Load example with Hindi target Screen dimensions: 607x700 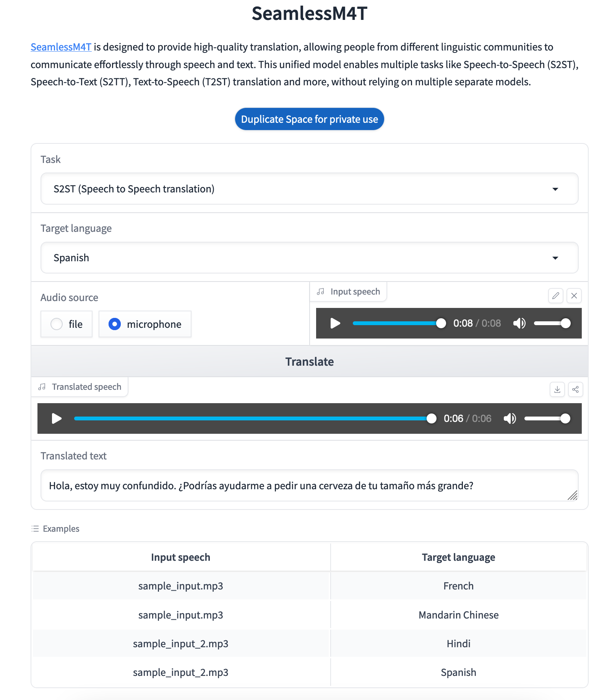tap(310, 643)
